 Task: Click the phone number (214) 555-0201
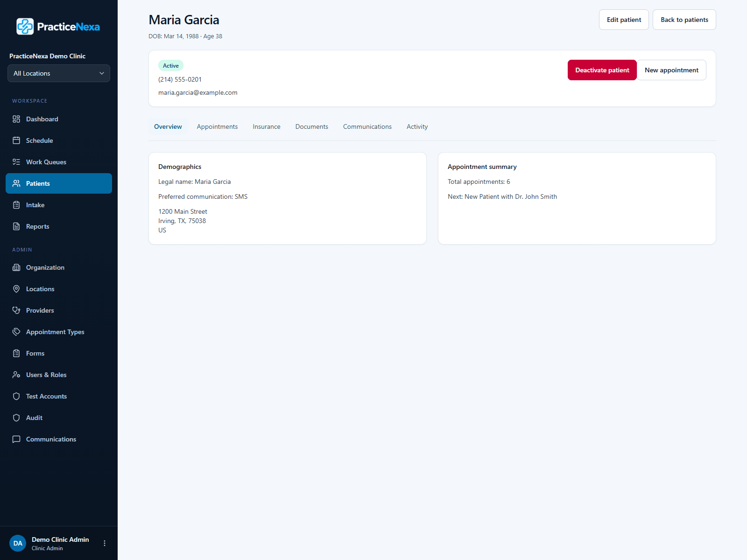pyautogui.click(x=180, y=79)
